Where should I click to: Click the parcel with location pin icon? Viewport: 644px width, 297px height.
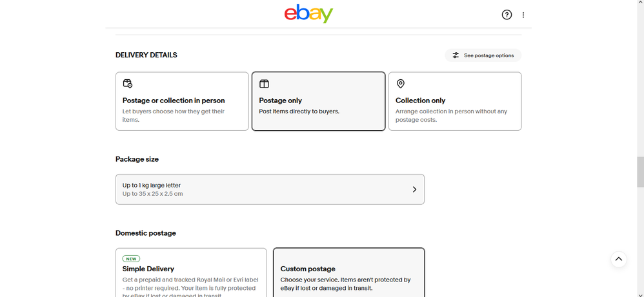click(x=128, y=84)
